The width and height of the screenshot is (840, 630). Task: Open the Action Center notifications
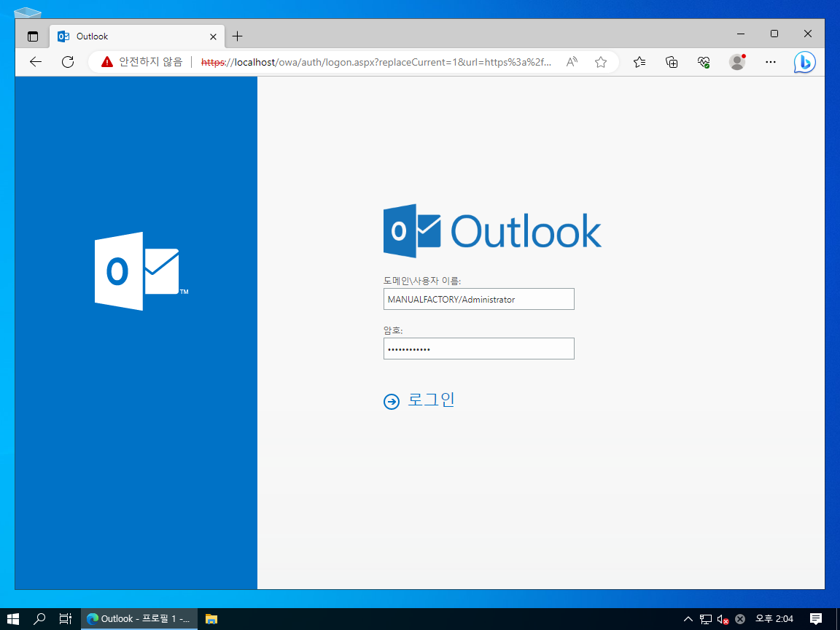coord(816,619)
